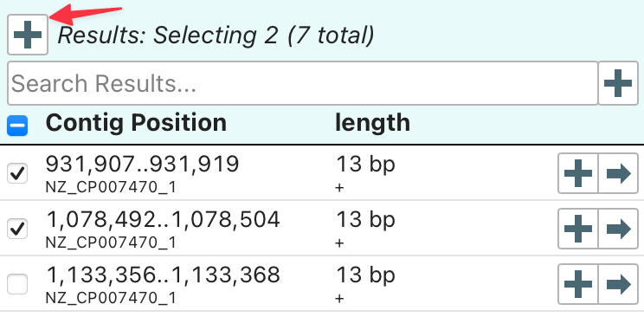Open the 1,078,492..1,078,504 result row

tap(322, 229)
